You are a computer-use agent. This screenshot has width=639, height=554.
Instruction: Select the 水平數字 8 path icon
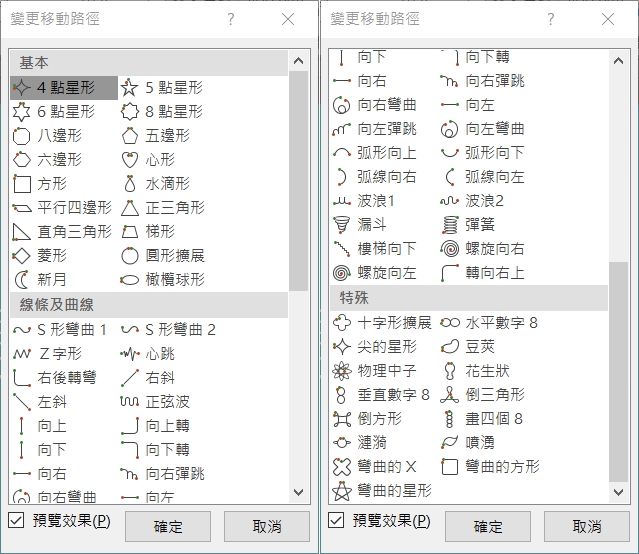450,323
